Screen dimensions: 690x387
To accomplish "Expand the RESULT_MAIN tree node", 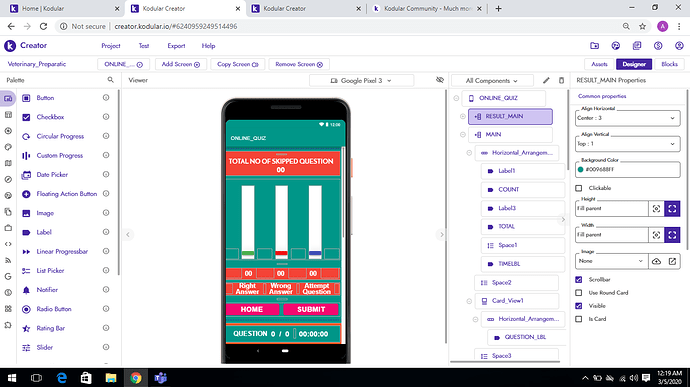I will click(x=462, y=116).
